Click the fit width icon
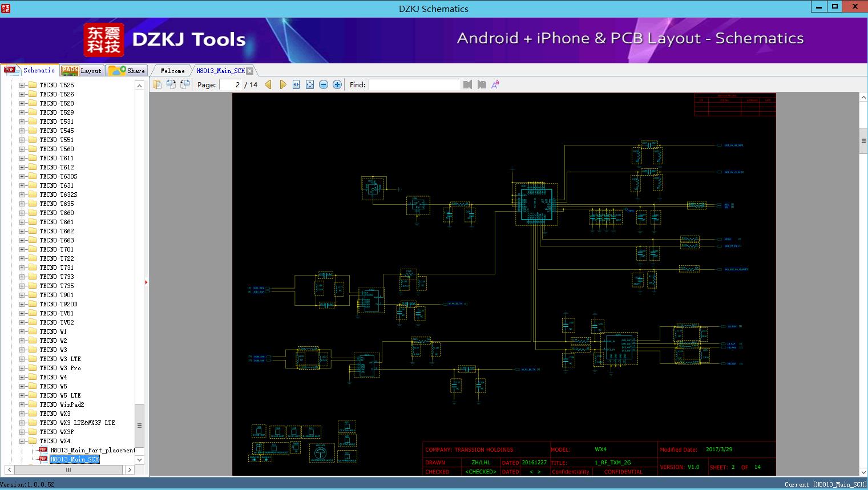The width and height of the screenshot is (868, 490). (x=296, y=84)
